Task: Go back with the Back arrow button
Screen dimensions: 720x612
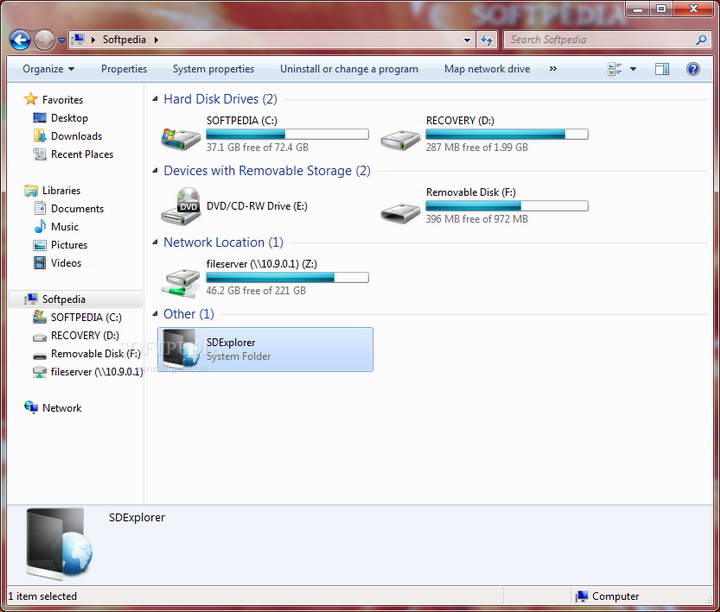Action: tap(20, 40)
